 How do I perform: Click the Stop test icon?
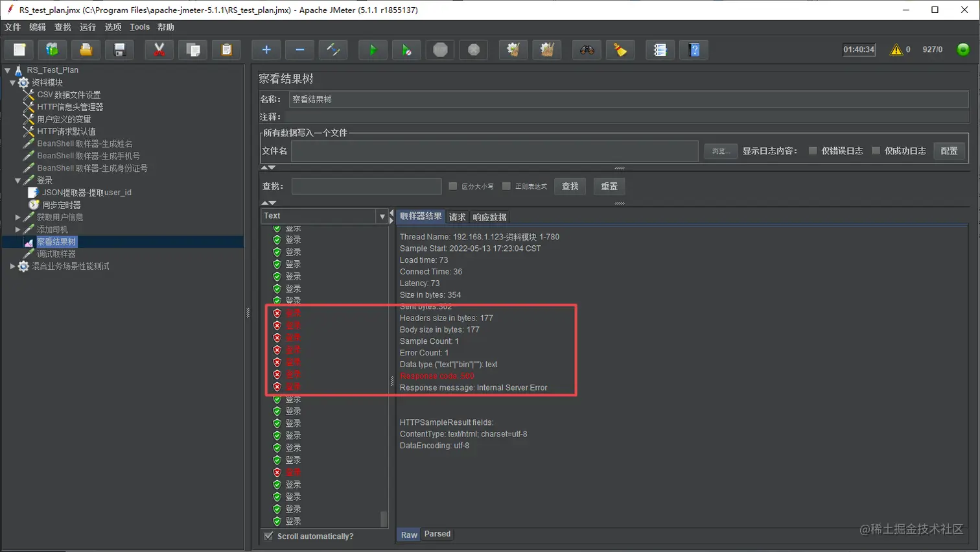point(440,50)
